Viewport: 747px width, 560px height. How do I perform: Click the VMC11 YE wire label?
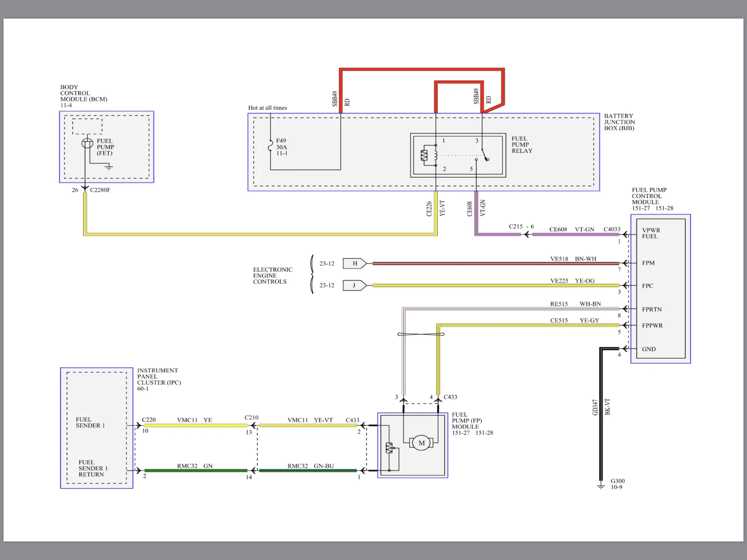195,420
